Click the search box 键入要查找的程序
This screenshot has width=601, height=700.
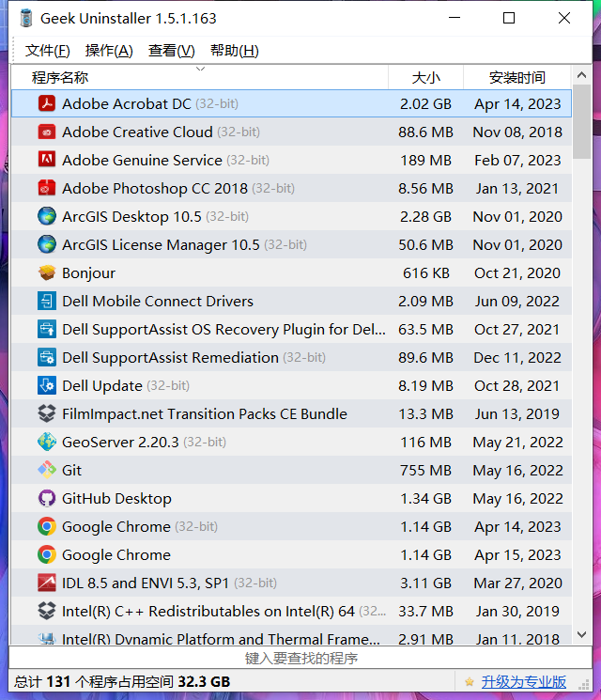pos(300,658)
